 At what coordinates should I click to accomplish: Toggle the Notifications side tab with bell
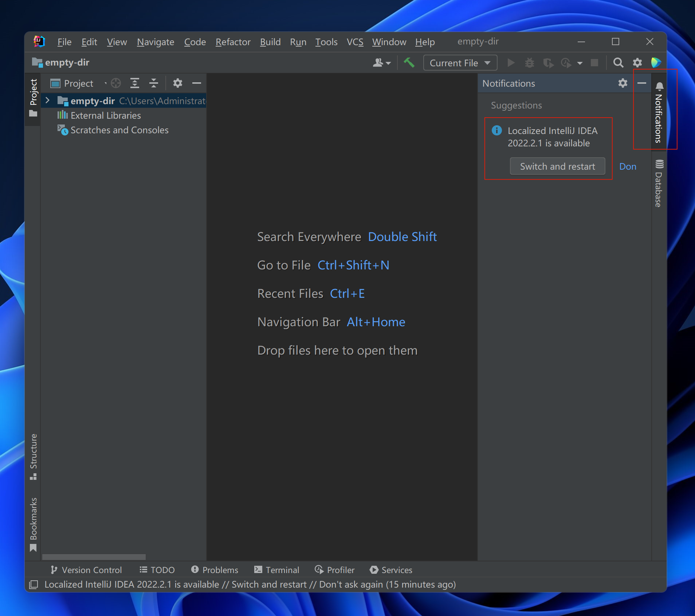659,112
